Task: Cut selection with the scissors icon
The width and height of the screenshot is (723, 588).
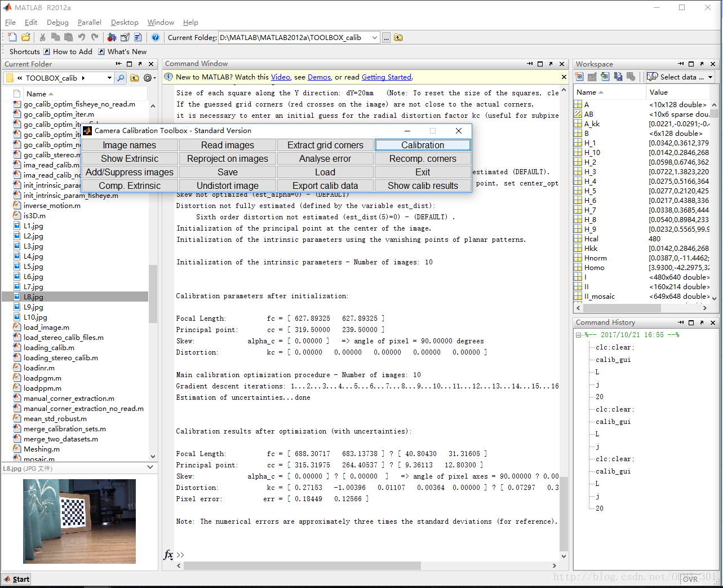Action: [42, 37]
